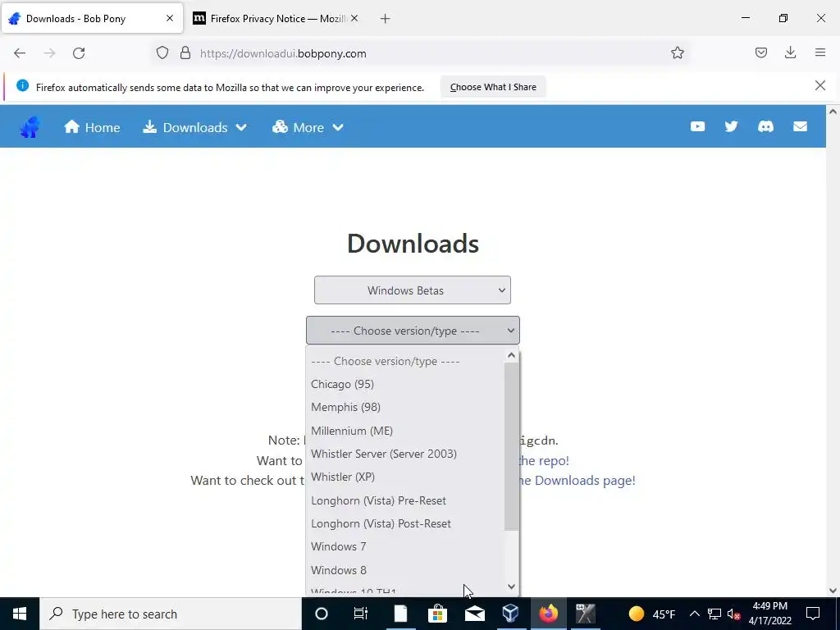840x630 pixels.
Task: Click the Choose What I Share button
Action: point(493,87)
